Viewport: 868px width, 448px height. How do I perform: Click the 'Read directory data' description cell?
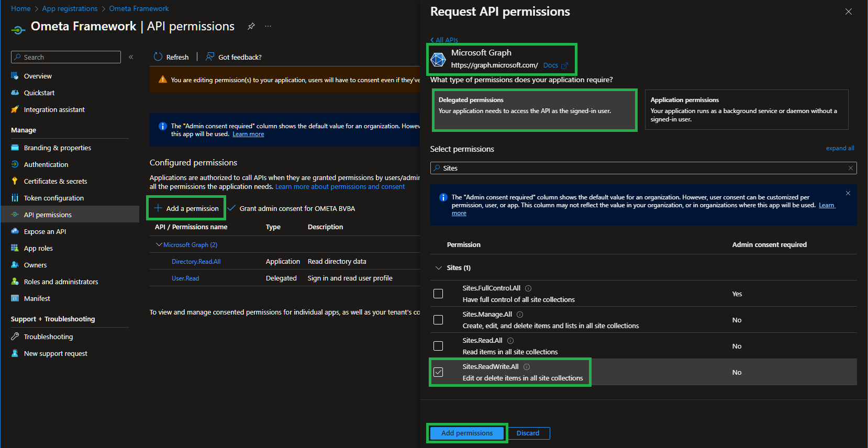point(337,262)
